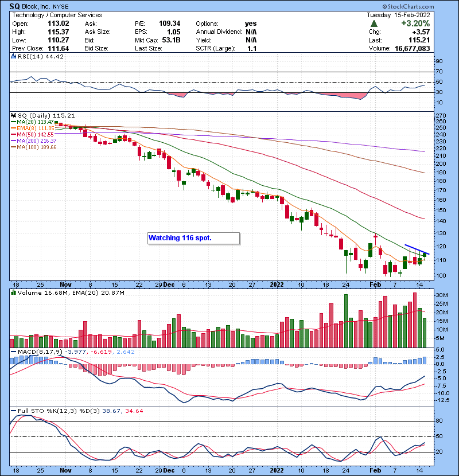Screen dimensions: 459x476
Task: Click the MACD(8,17,9) indicator label
Action: [40, 352]
